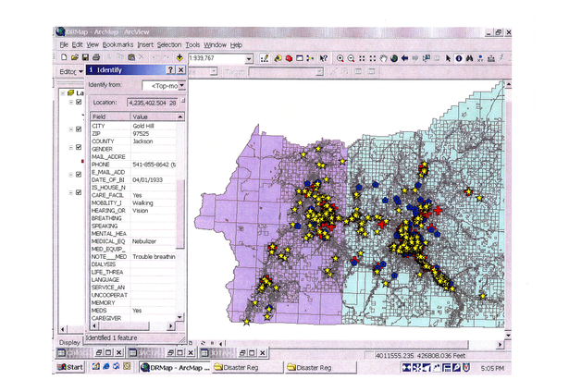Screen dimensions: 569x392
Task: Click the Add Data button
Action: click(179, 57)
